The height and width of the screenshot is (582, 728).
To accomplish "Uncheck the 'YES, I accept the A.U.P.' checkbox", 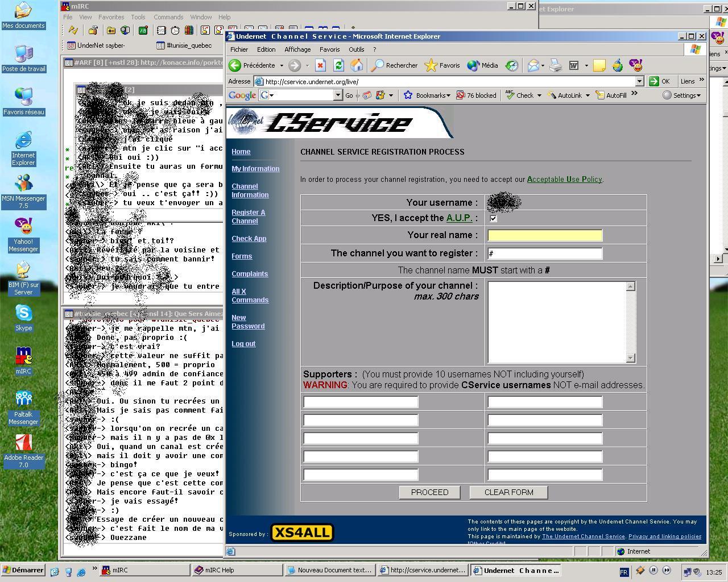I will pyautogui.click(x=493, y=218).
